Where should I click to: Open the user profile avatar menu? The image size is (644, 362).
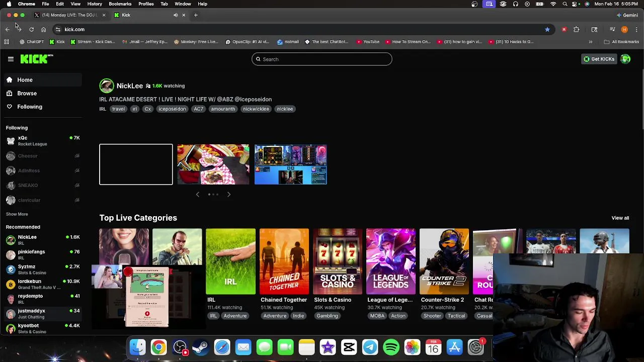[x=625, y=59]
